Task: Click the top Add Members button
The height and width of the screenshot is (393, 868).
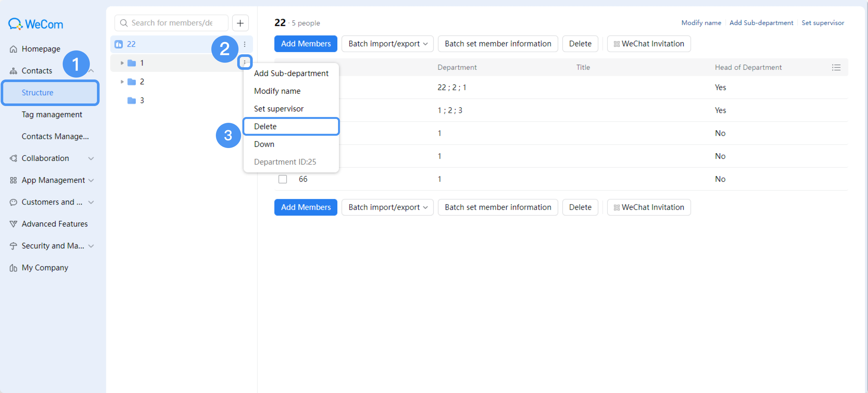Action: coord(306,44)
